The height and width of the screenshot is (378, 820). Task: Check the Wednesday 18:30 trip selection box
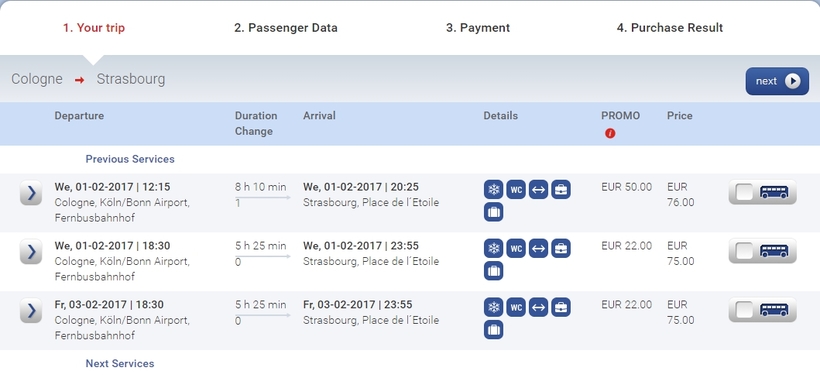tap(744, 251)
